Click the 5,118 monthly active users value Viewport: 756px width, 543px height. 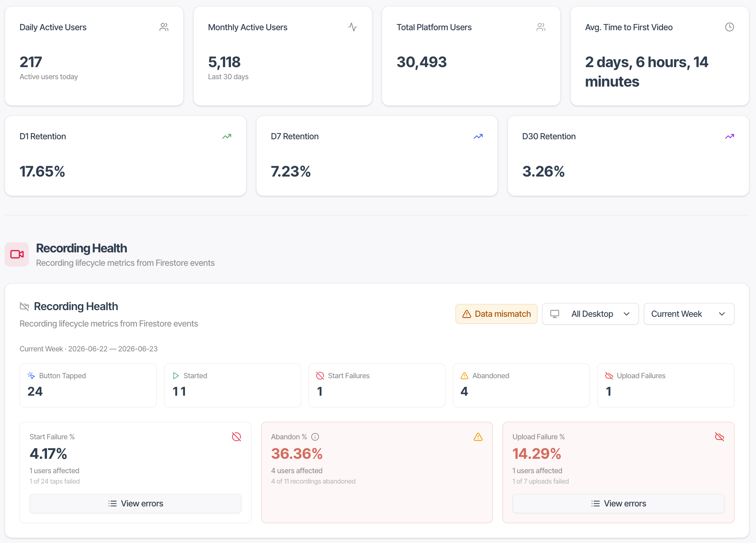click(224, 62)
